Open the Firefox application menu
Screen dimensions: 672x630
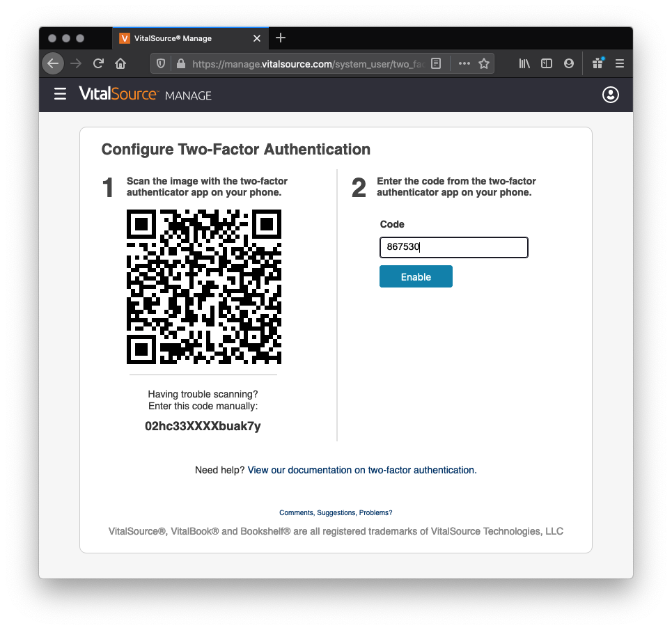pos(619,63)
